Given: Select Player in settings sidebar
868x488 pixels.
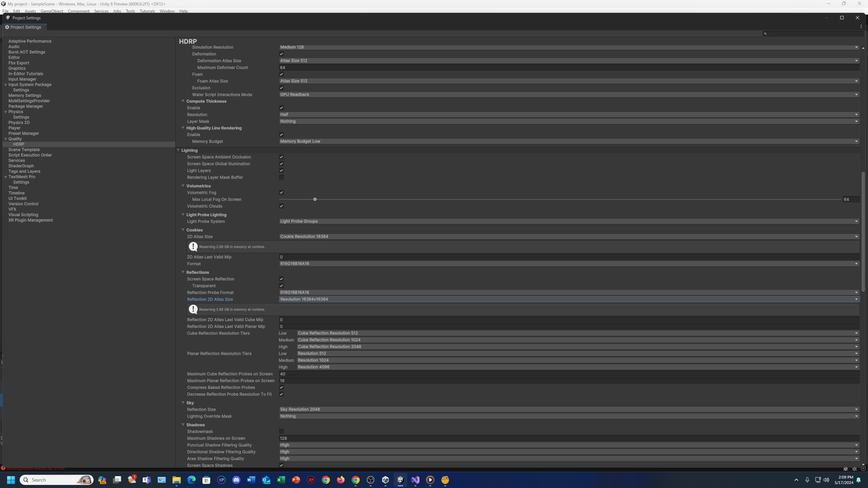Looking at the screenshot, I should (x=14, y=128).
